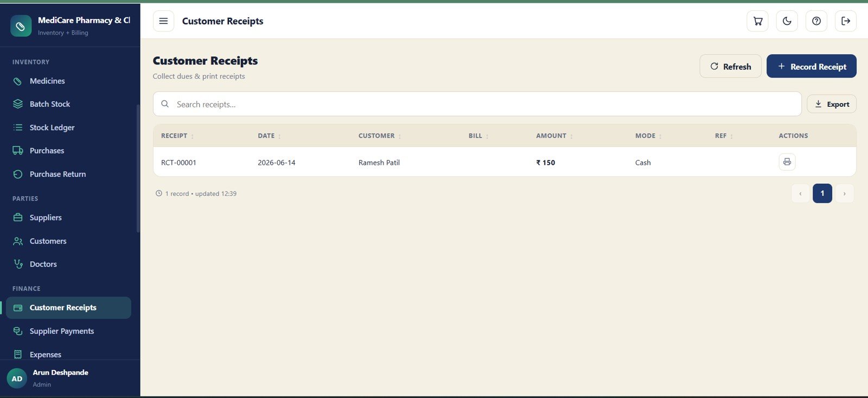This screenshot has height=398, width=868.
Task: Click the Refresh button
Action: click(x=730, y=66)
